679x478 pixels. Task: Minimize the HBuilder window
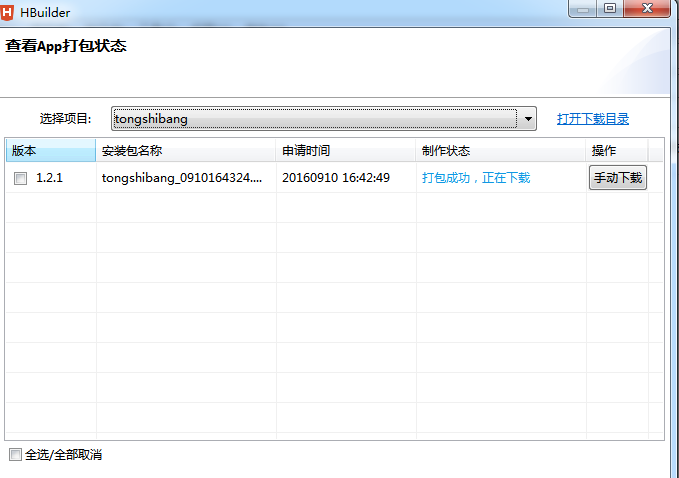[584, 8]
